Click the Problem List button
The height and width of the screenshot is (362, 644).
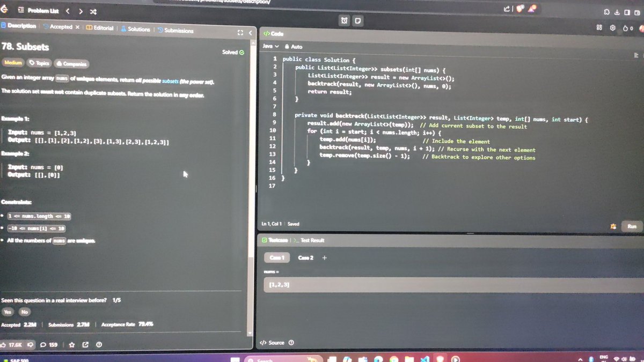pyautogui.click(x=38, y=10)
